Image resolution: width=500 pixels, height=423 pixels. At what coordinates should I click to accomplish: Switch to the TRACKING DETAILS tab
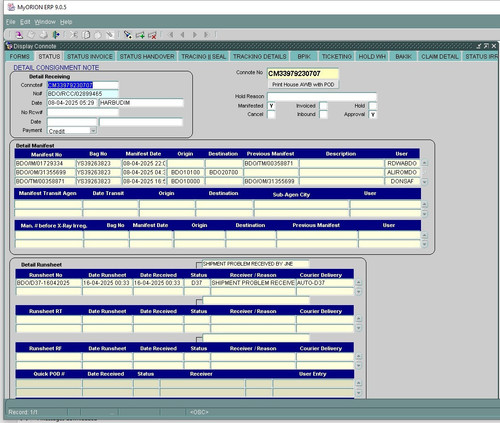(259, 57)
